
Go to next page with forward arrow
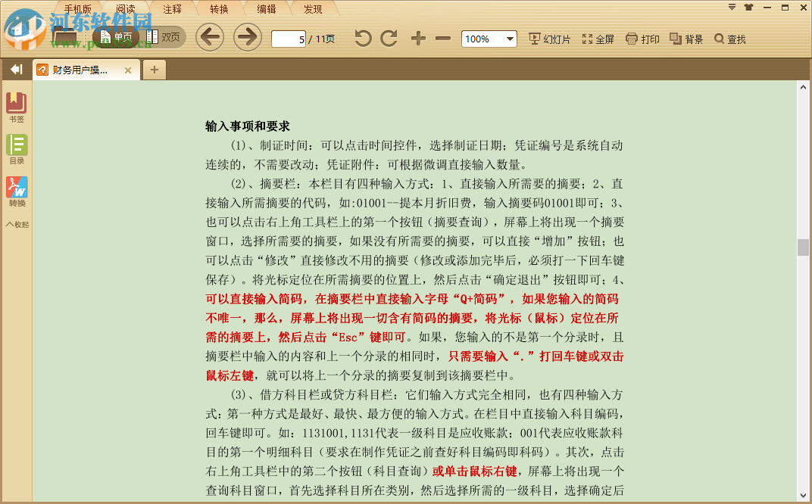pyautogui.click(x=247, y=36)
